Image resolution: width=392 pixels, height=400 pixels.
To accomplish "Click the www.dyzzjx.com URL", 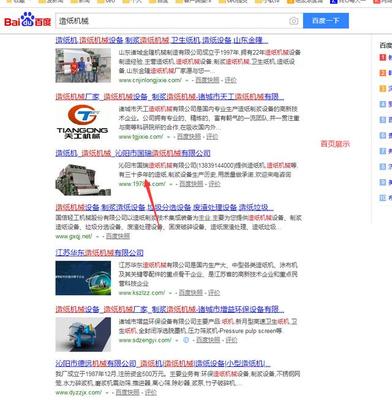I will pyautogui.click(x=78, y=392).
